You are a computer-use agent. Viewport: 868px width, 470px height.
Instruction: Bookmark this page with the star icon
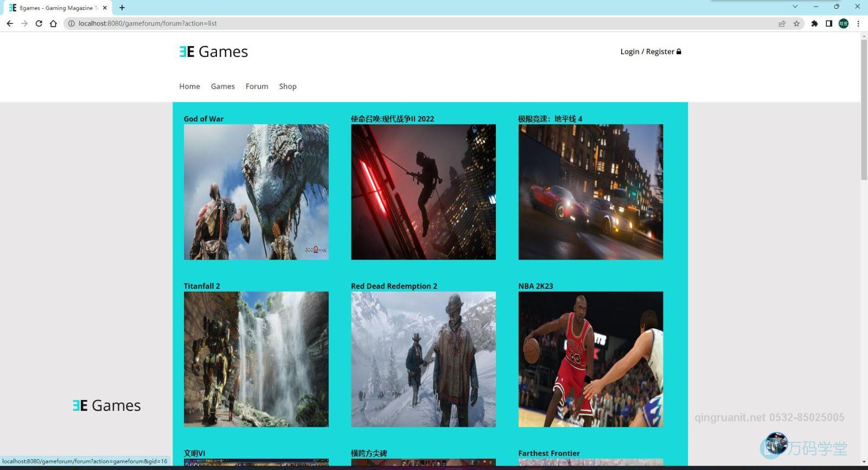tap(796, 23)
